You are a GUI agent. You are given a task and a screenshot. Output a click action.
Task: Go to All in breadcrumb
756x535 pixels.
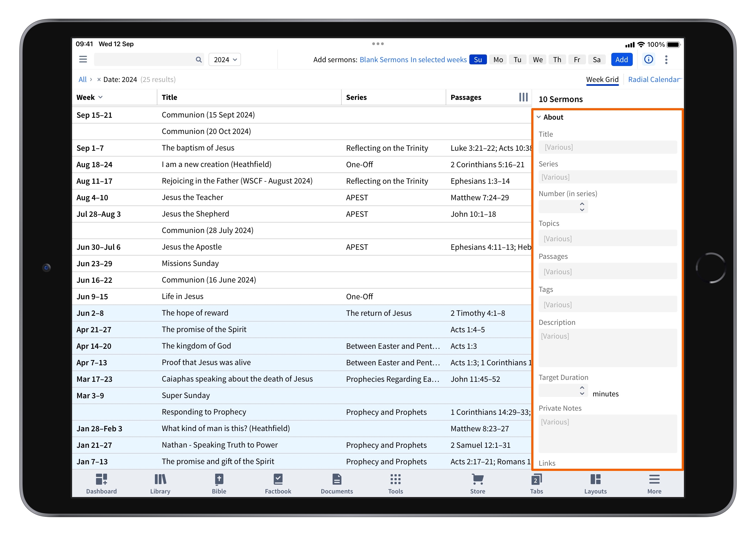[82, 79]
